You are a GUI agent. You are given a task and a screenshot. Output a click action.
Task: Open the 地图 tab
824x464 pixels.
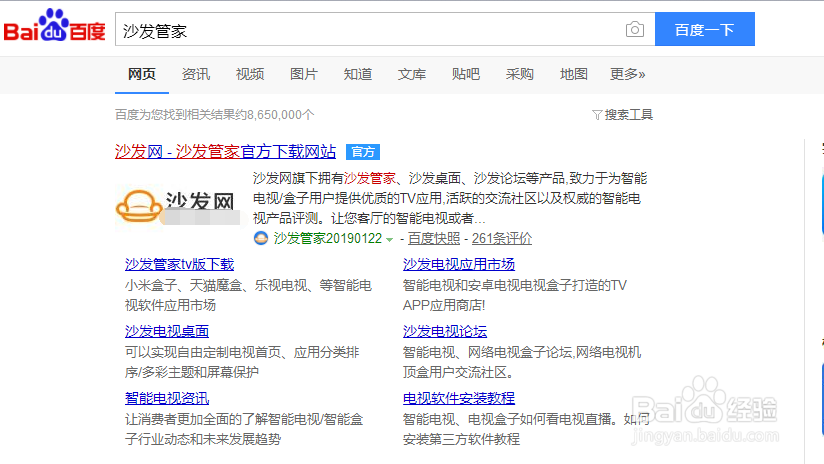click(574, 74)
